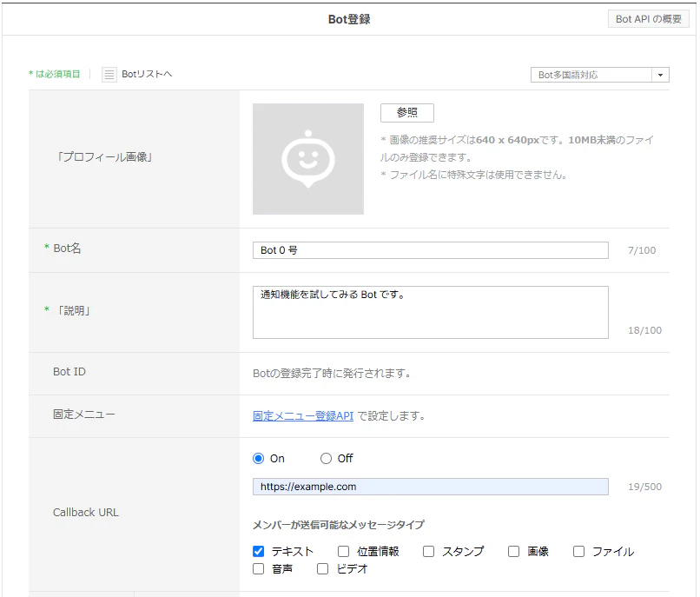Click the Callback URL label
Viewport: 700px width, 597px height.
(86, 512)
